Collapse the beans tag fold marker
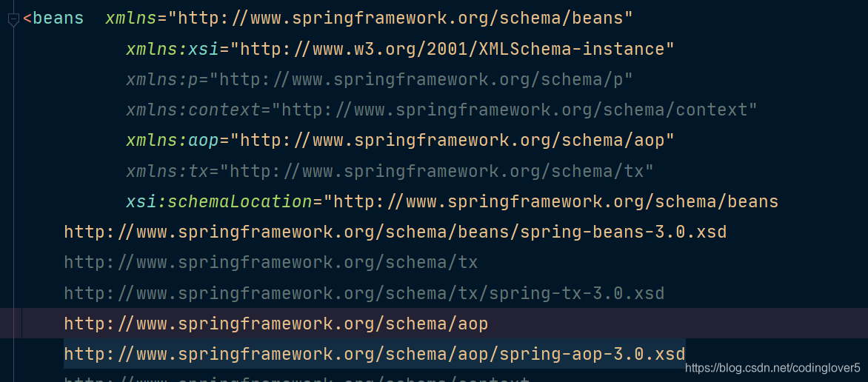 click(x=13, y=21)
